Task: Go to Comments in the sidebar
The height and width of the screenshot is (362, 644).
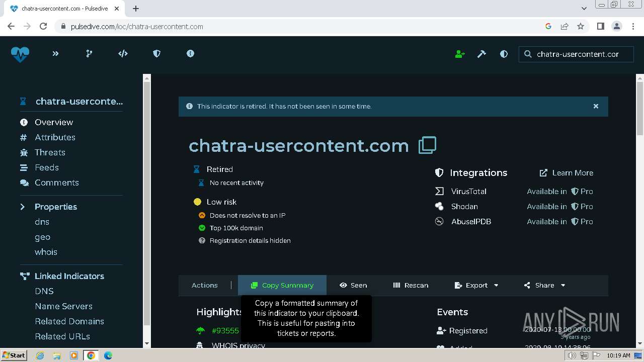Action: (56, 183)
